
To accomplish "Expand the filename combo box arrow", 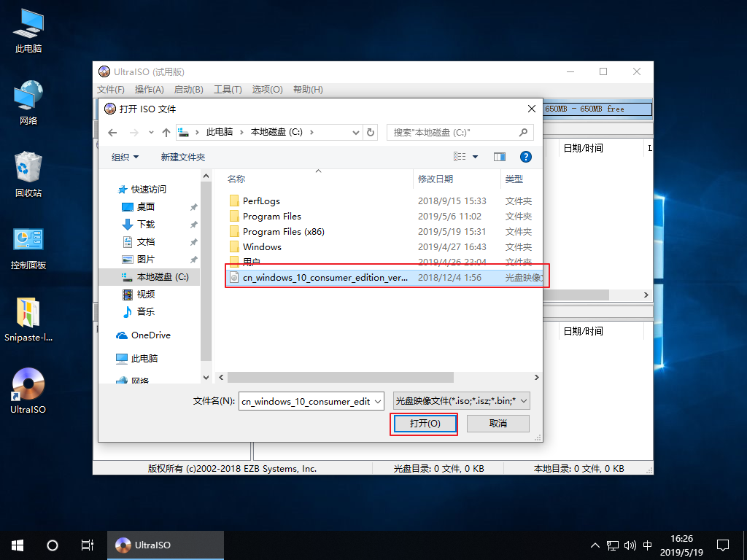I will [x=377, y=400].
